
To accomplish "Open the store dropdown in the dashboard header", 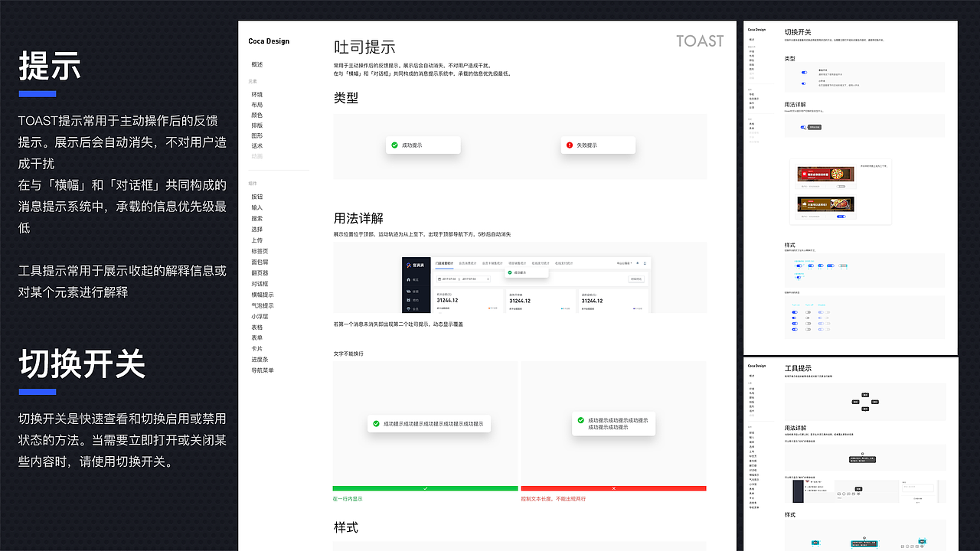I will click(624, 263).
